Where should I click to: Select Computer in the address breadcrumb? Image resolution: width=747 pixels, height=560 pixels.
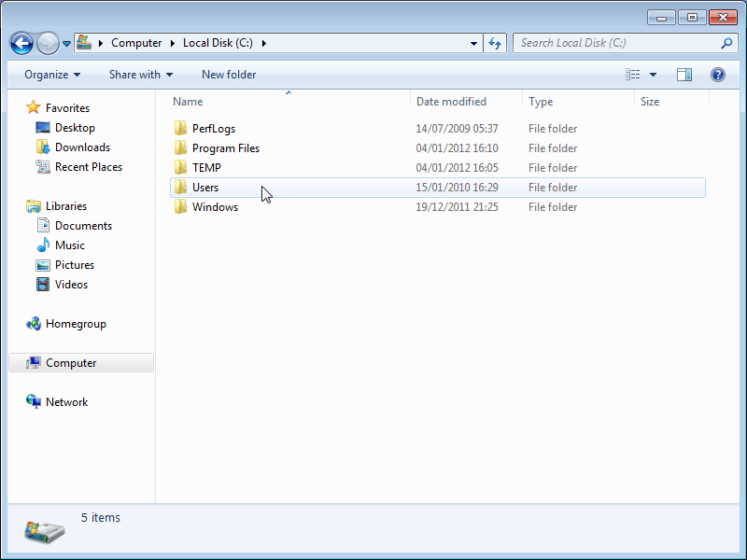click(136, 43)
